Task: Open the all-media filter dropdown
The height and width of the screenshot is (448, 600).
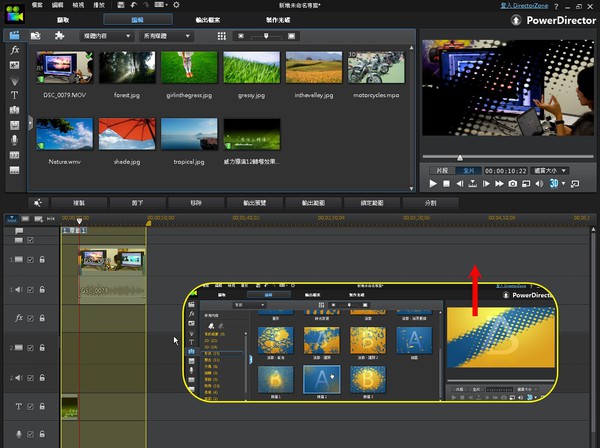Action: tap(168, 36)
